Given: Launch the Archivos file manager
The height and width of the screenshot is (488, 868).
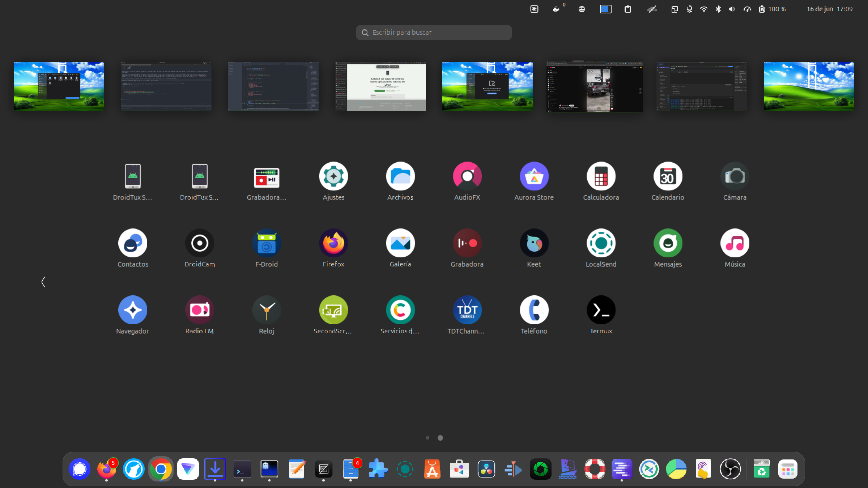Looking at the screenshot, I should [x=400, y=176].
